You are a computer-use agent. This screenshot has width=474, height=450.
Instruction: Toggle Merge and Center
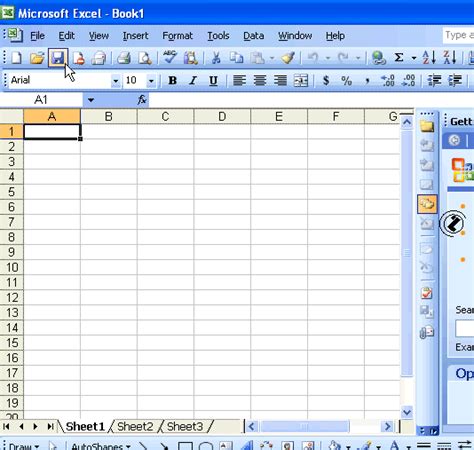click(301, 80)
